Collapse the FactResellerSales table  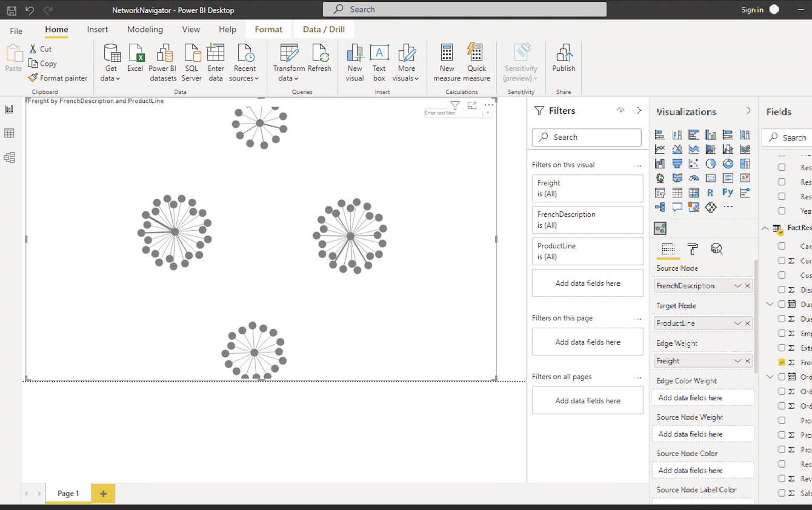[765, 229]
